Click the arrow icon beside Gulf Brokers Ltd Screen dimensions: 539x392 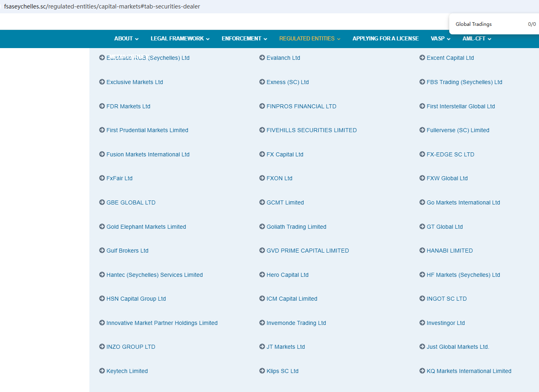click(x=102, y=251)
